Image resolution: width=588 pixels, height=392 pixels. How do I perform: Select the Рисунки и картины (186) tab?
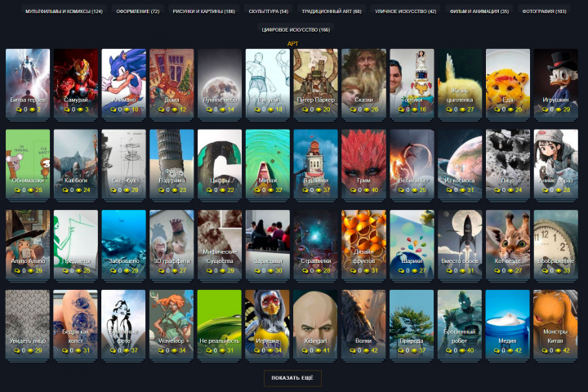point(203,11)
